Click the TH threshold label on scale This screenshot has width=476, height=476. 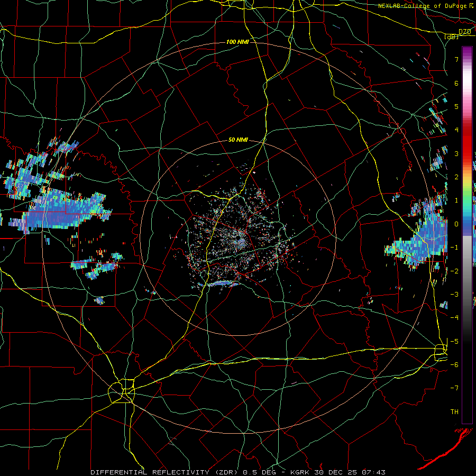(x=454, y=412)
